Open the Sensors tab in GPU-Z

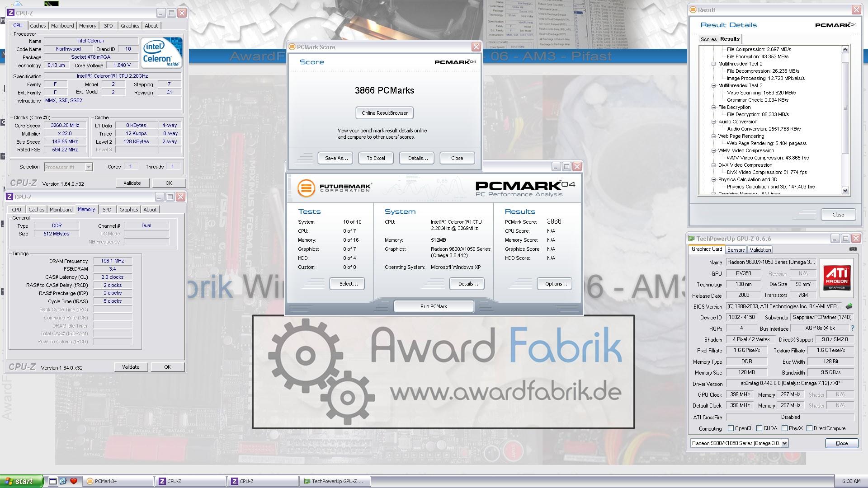tap(736, 250)
